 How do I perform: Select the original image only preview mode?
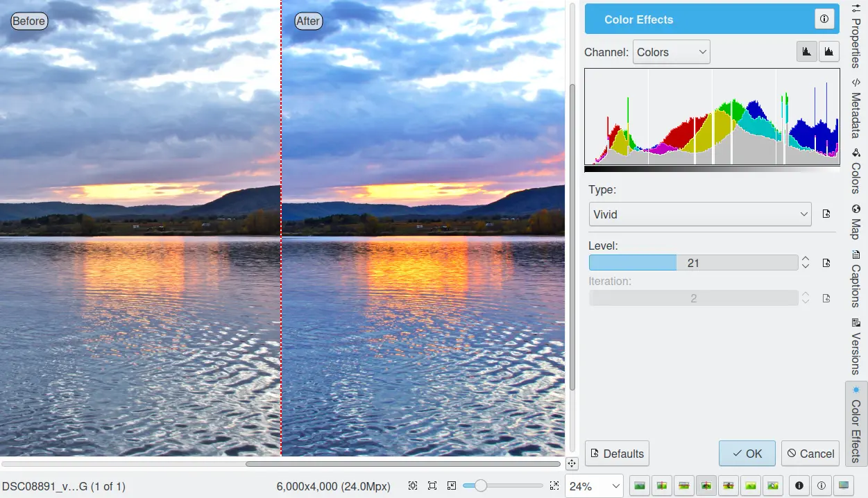pos(640,486)
